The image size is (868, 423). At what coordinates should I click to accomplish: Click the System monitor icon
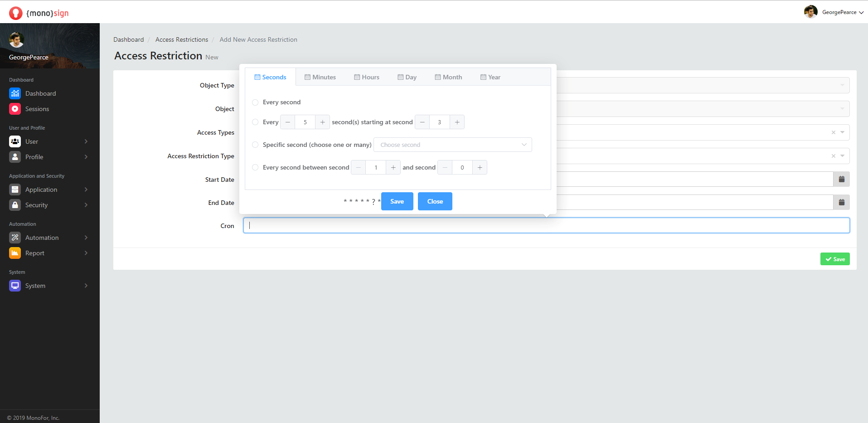(x=15, y=286)
